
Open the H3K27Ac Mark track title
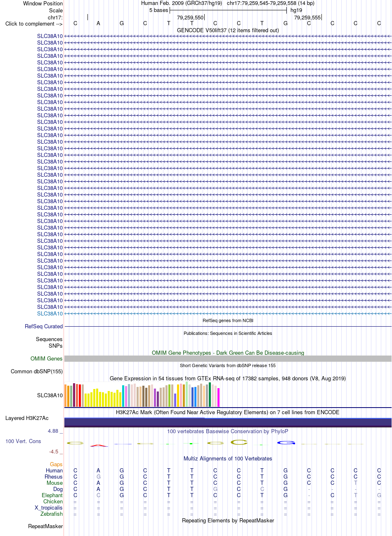point(228,412)
